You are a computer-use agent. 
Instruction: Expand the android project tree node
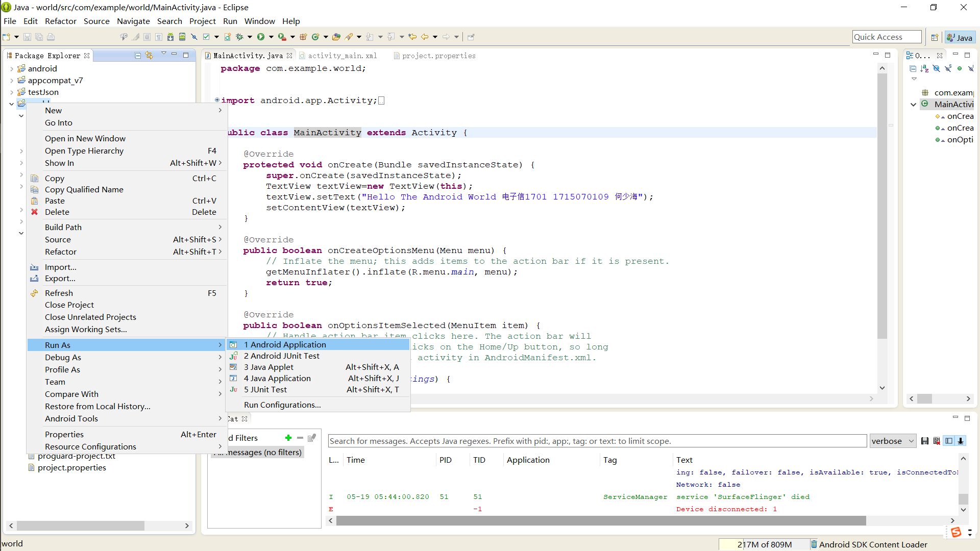click(12, 68)
